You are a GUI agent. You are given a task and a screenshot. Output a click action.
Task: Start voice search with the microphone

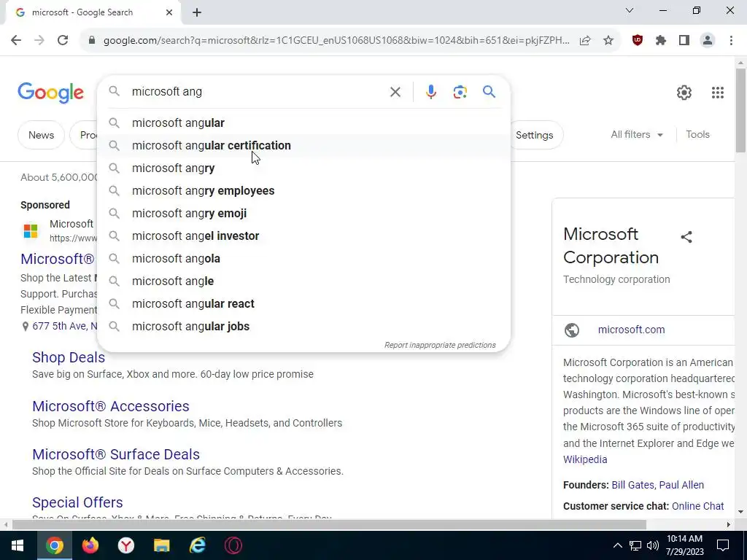click(430, 92)
